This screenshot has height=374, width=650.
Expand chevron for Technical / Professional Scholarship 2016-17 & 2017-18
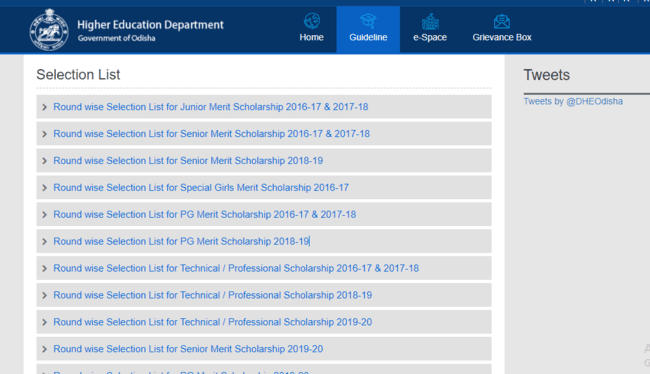[44, 269]
